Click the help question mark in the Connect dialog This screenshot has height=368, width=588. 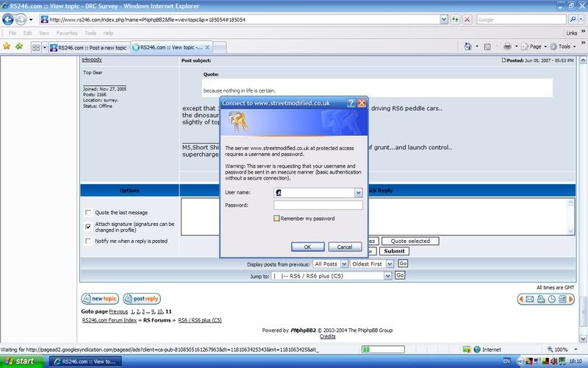point(351,103)
